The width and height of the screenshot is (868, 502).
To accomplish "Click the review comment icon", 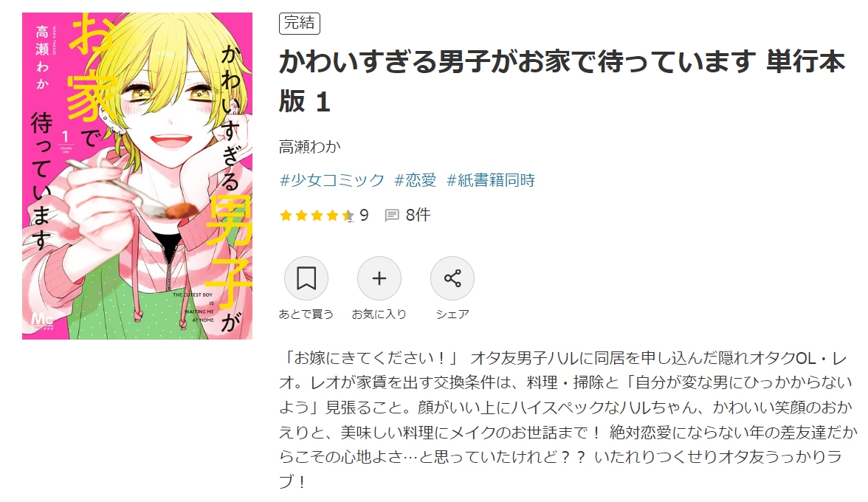I will (x=392, y=216).
